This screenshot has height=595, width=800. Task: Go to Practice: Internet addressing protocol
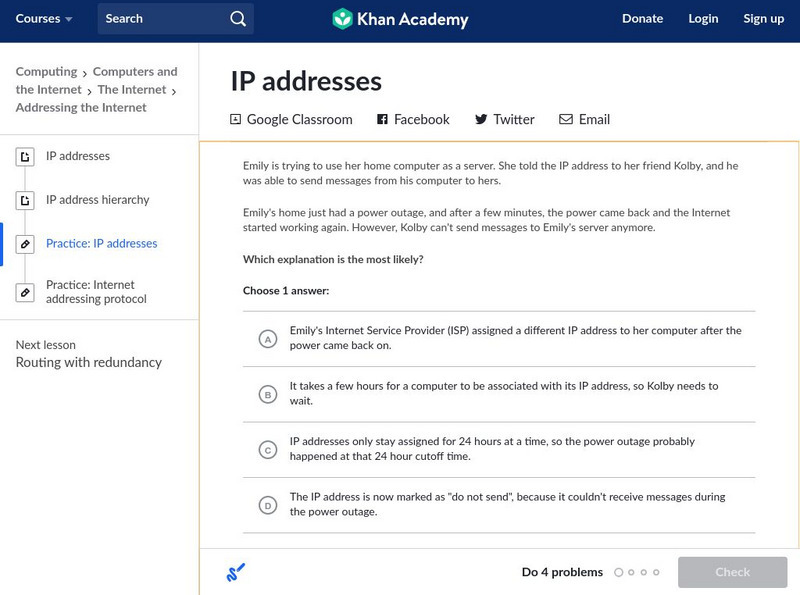click(96, 292)
